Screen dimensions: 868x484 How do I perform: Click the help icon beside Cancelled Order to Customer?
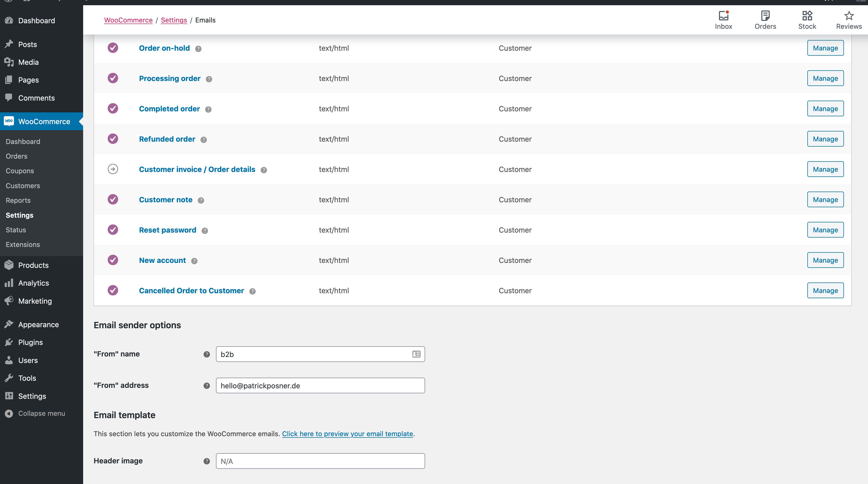[252, 291]
